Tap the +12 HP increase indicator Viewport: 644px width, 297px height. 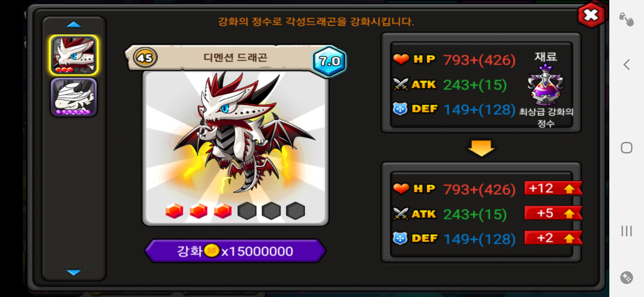click(553, 188)
